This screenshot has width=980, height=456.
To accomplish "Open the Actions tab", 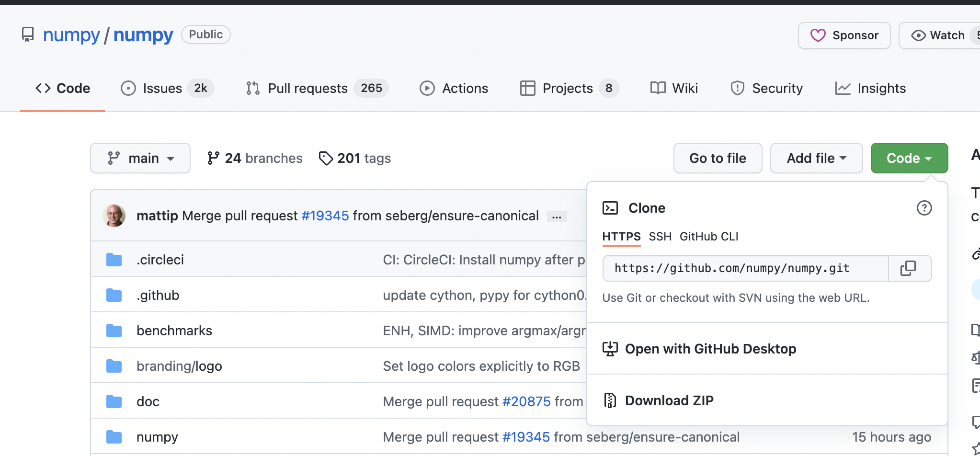I will 454,88.
